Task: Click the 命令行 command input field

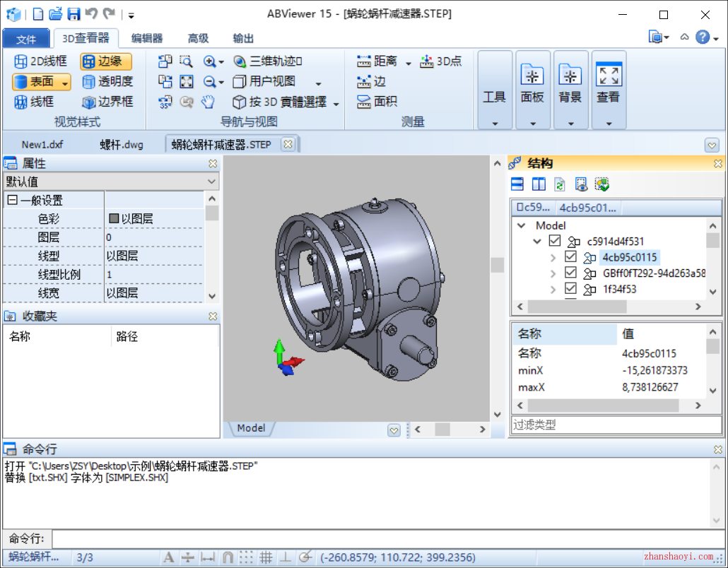Action: 389,539
